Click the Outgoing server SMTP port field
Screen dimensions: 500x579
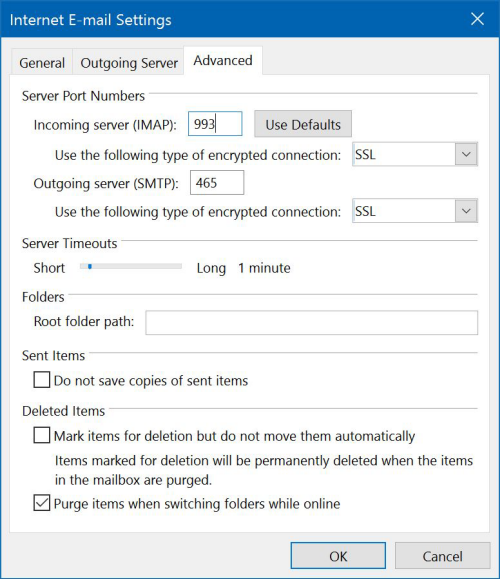pos(217,182)
